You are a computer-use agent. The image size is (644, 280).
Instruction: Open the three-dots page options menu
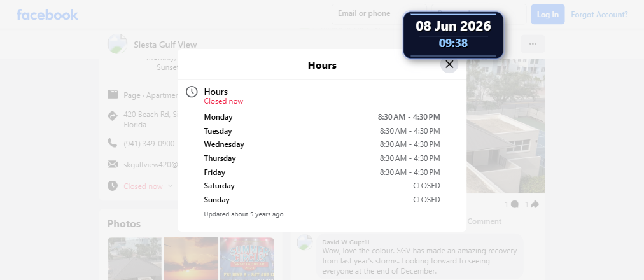pos(533,44)
